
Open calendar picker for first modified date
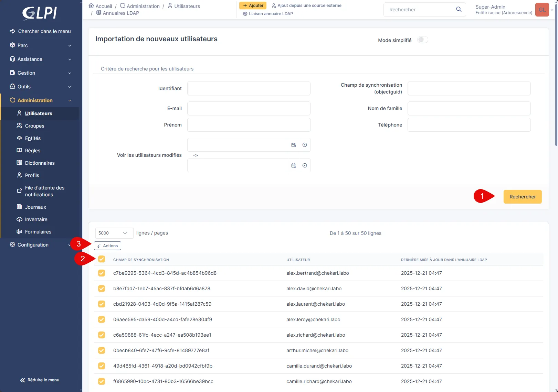pos(293,145)
